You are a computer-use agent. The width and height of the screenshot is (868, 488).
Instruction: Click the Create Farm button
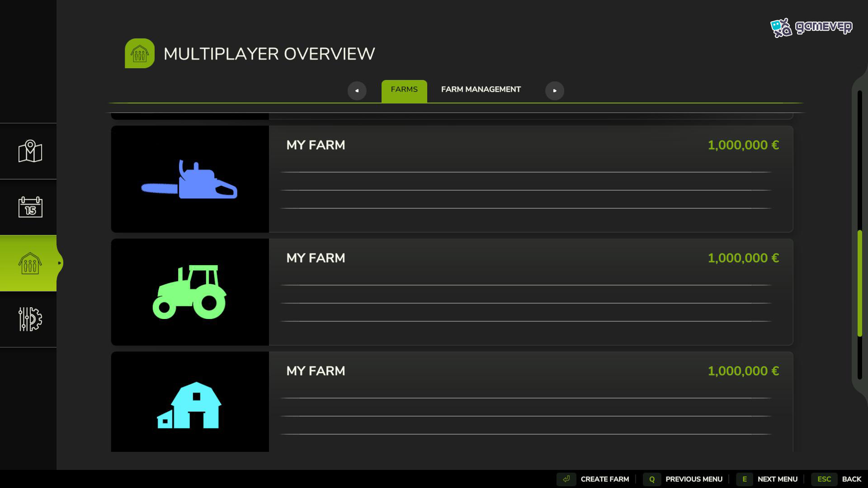(605, 479)
